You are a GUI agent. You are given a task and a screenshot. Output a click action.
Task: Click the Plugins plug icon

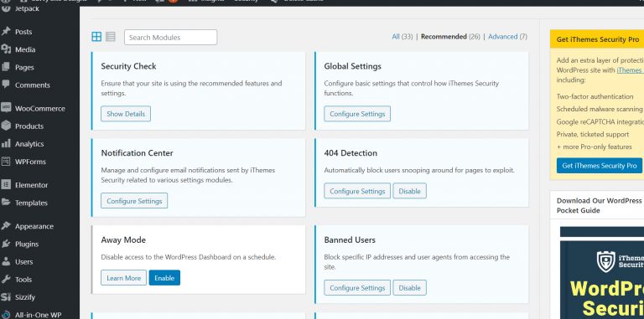[6, 244]
